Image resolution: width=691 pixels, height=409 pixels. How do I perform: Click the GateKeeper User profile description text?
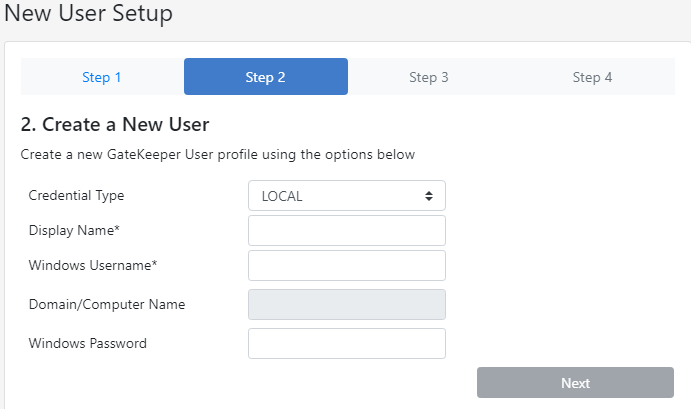pyautogui.click(x=218, y=155)
